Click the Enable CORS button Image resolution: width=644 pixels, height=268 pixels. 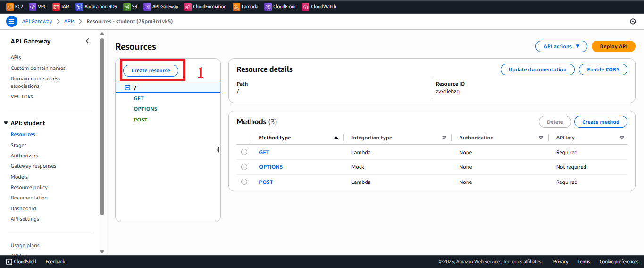point(603,69)
